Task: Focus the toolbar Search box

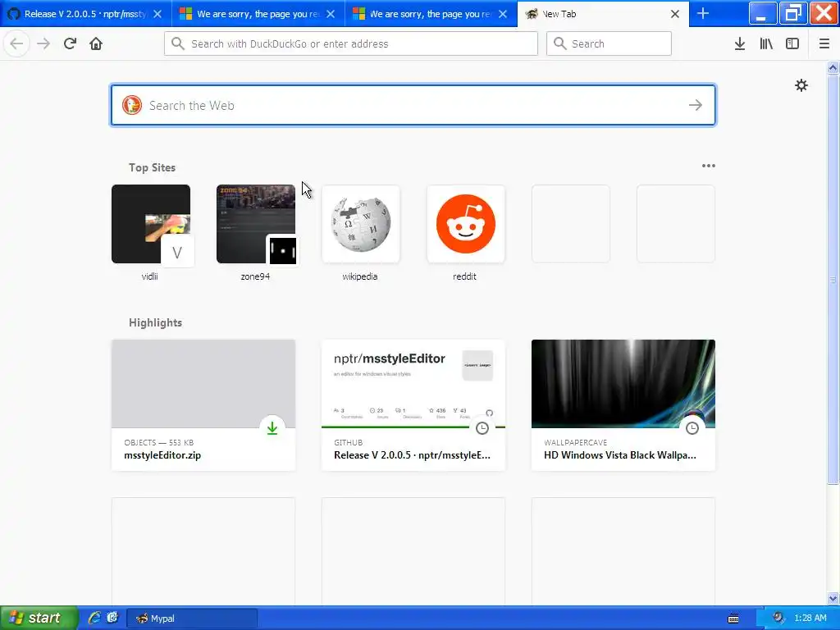Action: click(x=609, y=43)
